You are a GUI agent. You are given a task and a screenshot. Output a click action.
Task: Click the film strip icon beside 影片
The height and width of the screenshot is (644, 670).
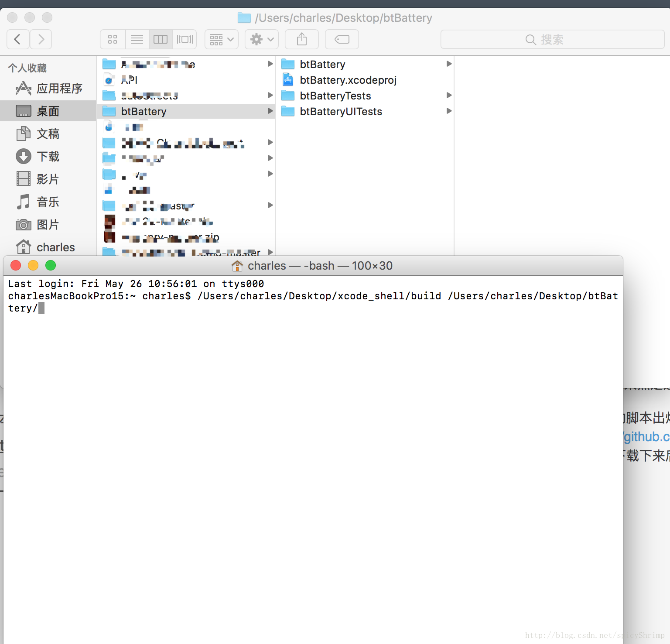24,179
